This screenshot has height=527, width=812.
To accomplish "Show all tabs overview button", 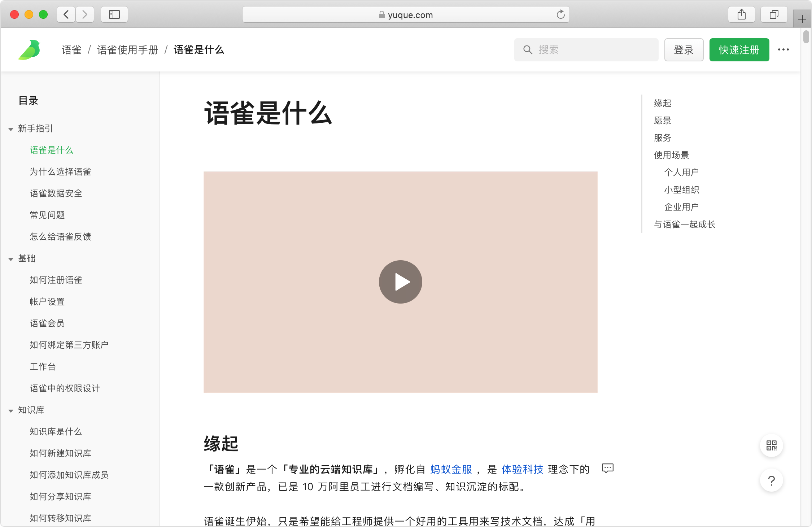I will (x=774, y=14).
